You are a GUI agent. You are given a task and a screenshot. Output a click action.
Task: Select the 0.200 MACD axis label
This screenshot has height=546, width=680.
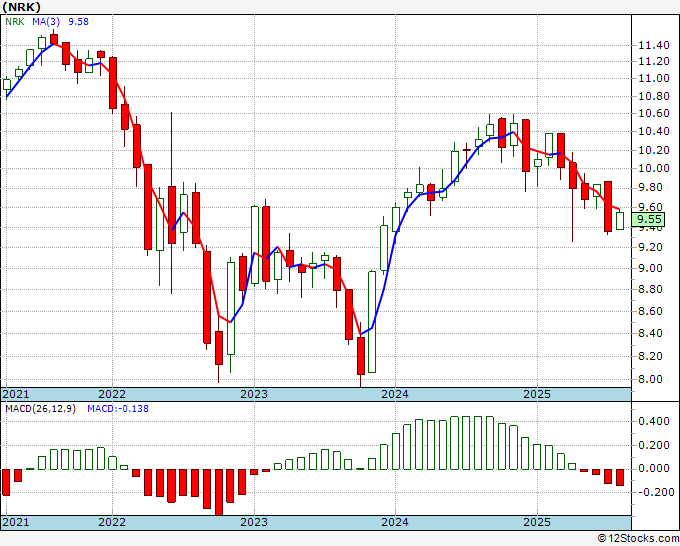[654, 445]
